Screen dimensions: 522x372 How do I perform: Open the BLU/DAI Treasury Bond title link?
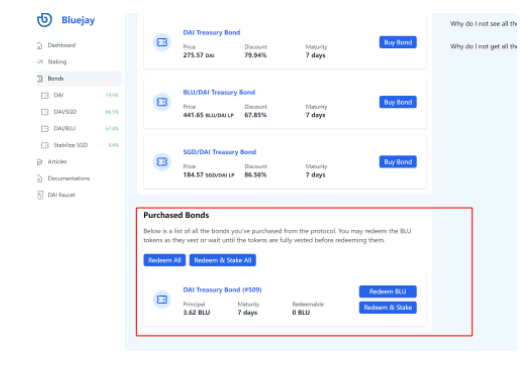(219, 92)
